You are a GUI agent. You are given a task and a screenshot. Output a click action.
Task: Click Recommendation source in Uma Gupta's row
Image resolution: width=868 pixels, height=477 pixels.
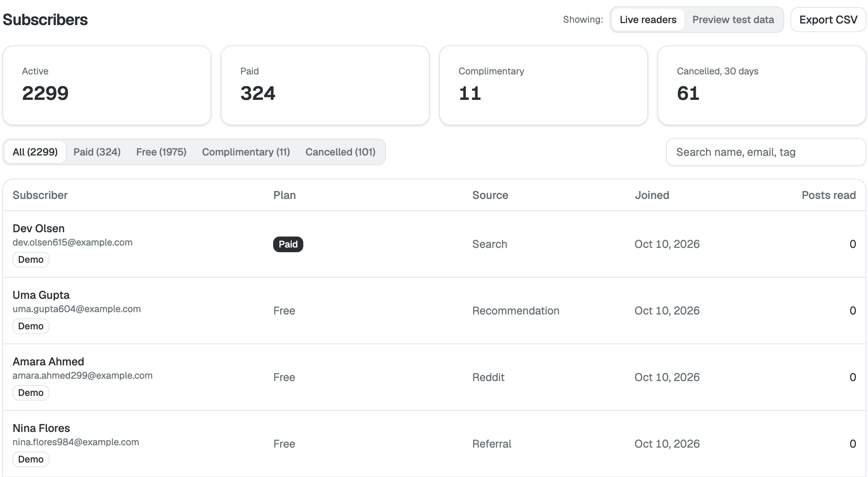(x=516, y=311)
